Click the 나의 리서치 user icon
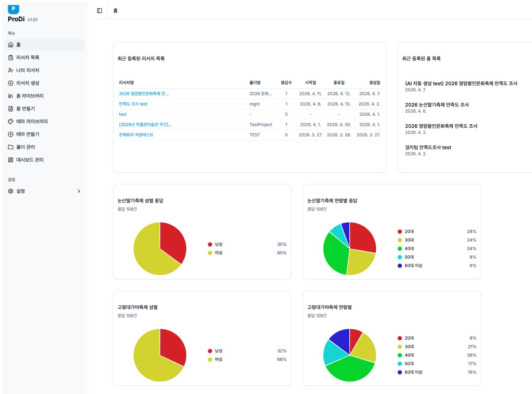The height and width of the screenshot is (394, 532). [x=11, y=70]
